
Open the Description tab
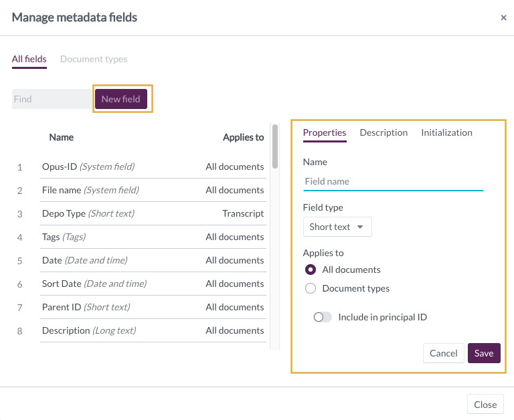(x=383, y=132)
